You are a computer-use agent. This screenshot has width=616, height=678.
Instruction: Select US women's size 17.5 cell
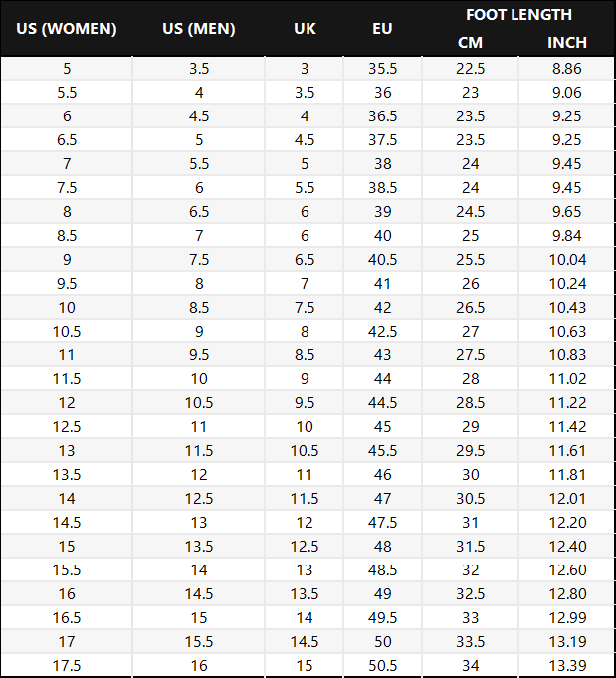(67, 666)
